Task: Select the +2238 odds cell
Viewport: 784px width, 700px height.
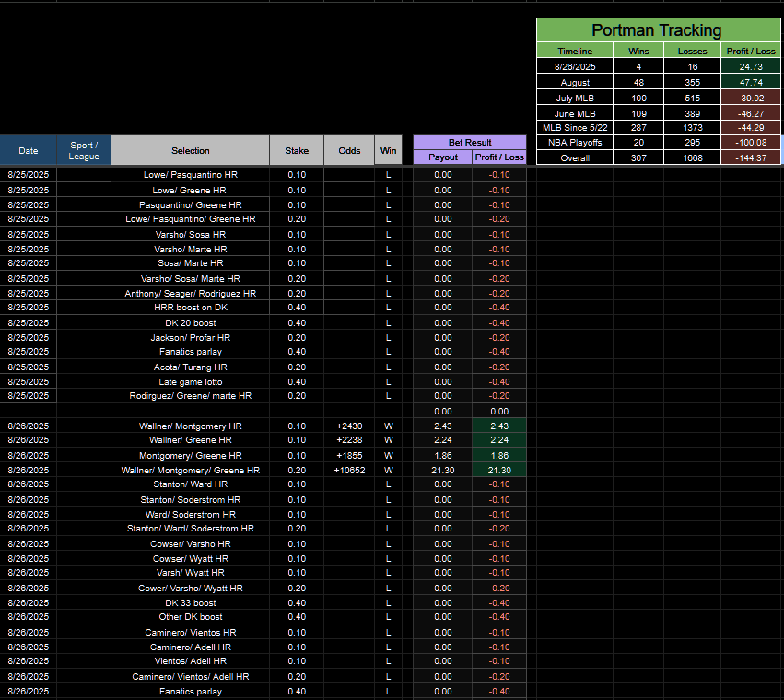Action: (x=349, y=440)
